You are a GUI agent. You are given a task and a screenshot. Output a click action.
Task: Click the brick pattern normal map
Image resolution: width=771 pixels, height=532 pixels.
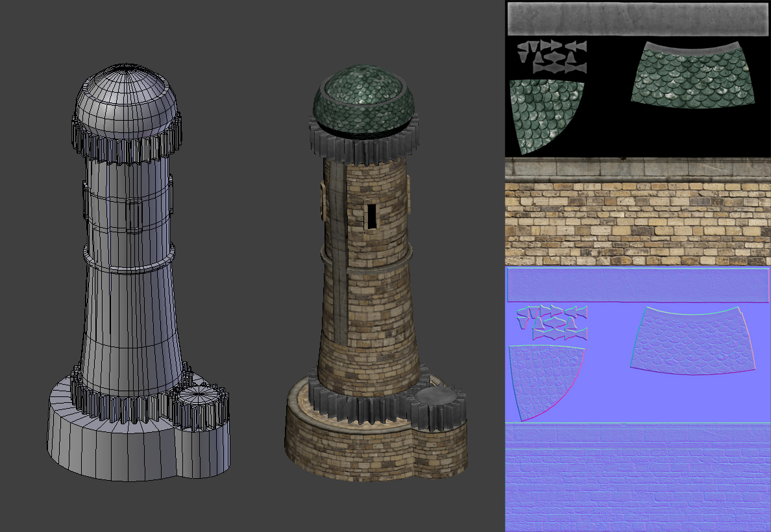click(x=638, y=480)
